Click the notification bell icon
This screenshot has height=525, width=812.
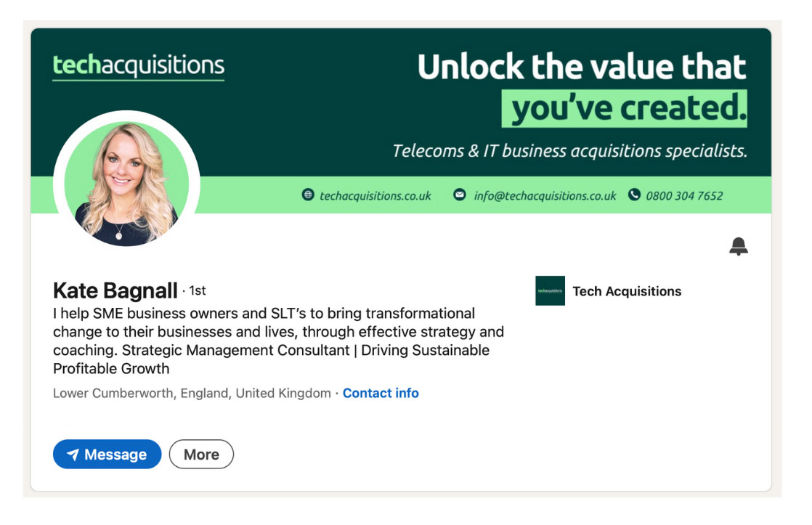(739, 246)
